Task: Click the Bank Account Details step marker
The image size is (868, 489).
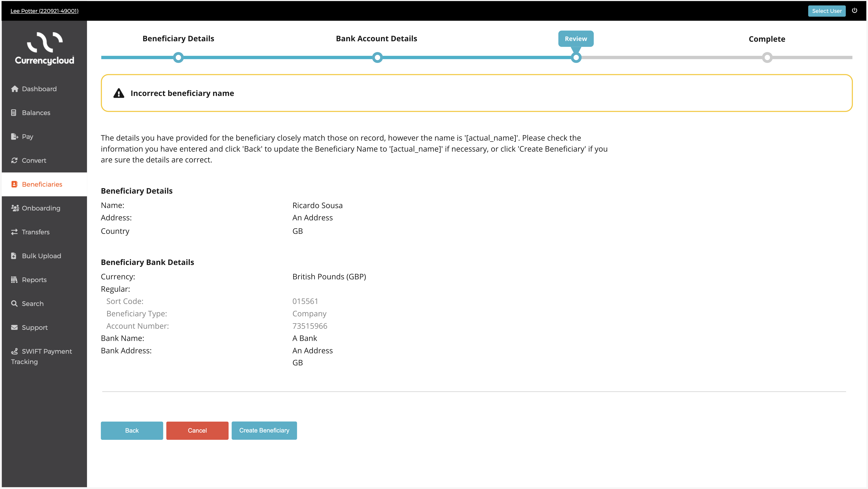Action: (x=377, y=58)
